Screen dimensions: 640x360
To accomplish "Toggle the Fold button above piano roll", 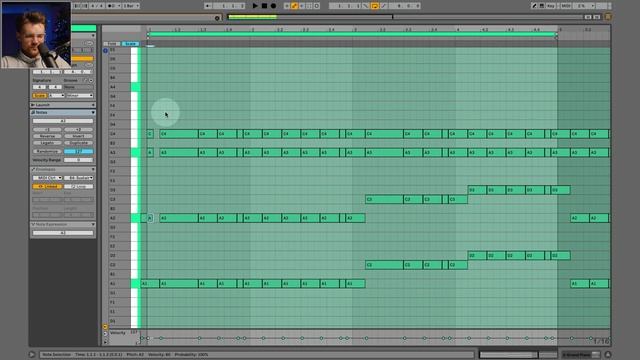I will (x=111, y=44).
